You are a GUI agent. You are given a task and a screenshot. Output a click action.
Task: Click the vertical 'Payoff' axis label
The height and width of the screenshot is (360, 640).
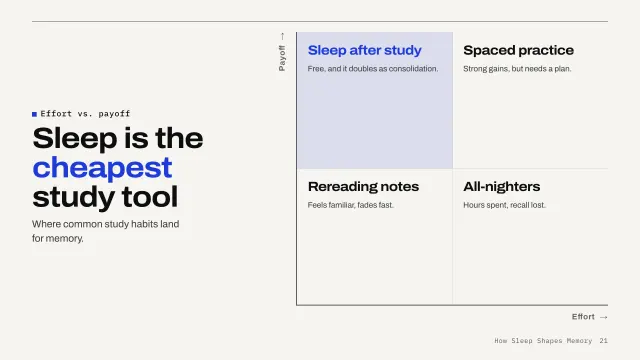pyautogui.click(x=282, y=58)
